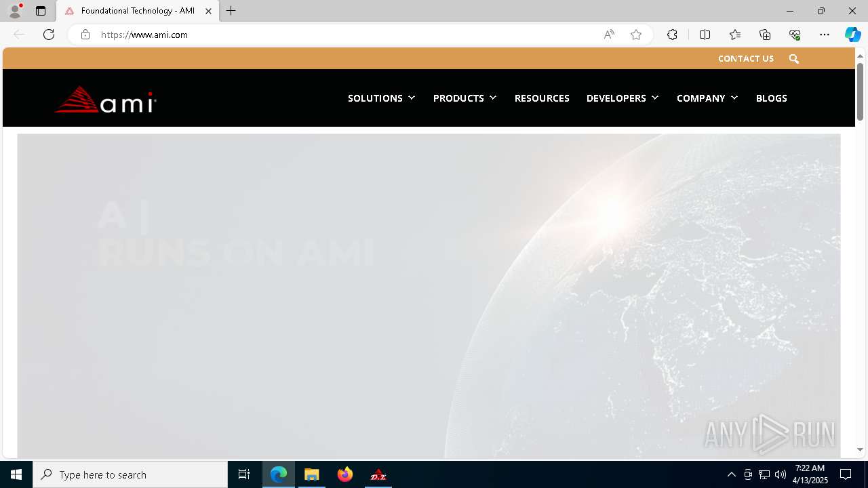Image resolution: width=868 pixels, height=488 pixels.
Task: Minimize the Edge browser window
Action: click(x=790, y=11)
